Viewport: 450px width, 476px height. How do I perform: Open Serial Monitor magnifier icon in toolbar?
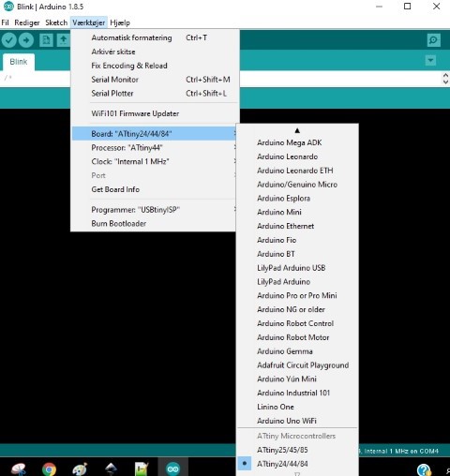coord(434,40)
